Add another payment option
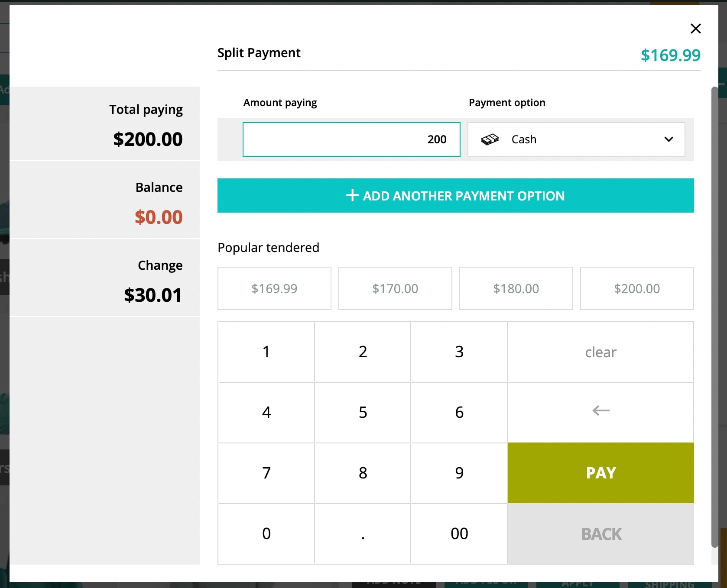 point(455,196)
